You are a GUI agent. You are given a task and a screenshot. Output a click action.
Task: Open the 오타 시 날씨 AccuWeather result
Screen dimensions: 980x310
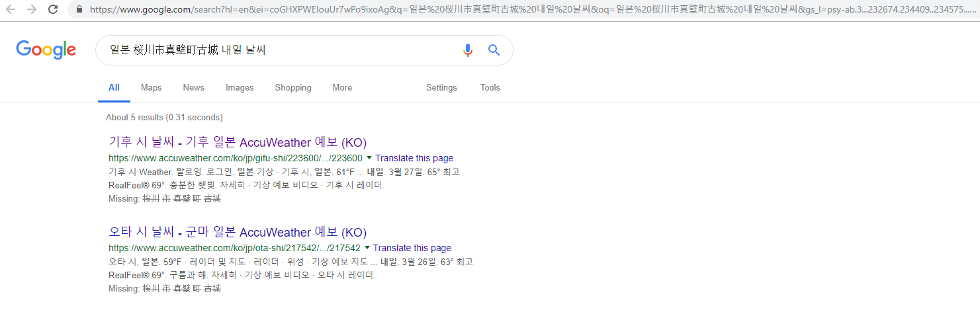238,232
